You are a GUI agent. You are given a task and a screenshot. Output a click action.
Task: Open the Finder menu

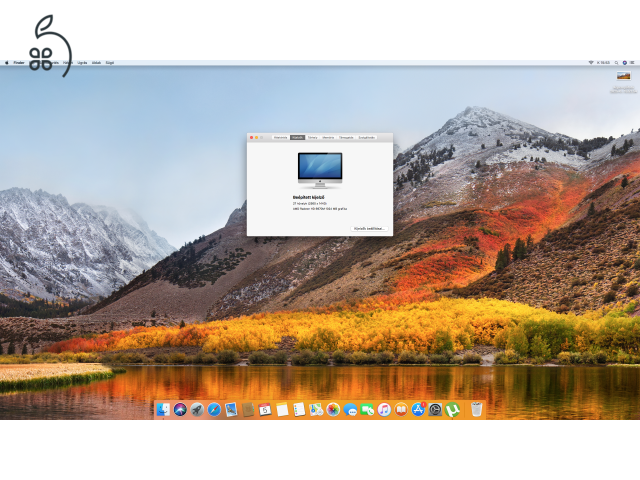(19, 63)
